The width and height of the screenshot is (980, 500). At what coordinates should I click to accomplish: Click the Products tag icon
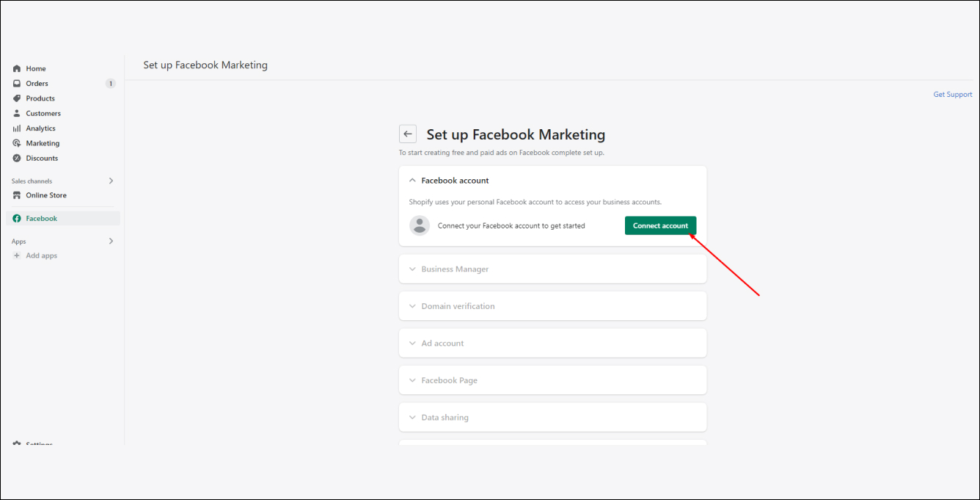17,98
